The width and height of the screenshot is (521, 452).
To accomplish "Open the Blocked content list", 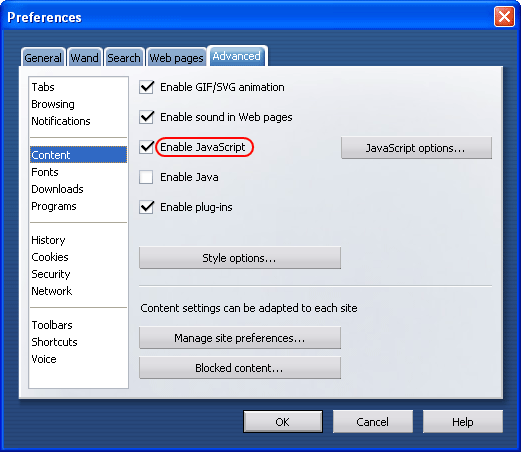I will pos(240,368).
